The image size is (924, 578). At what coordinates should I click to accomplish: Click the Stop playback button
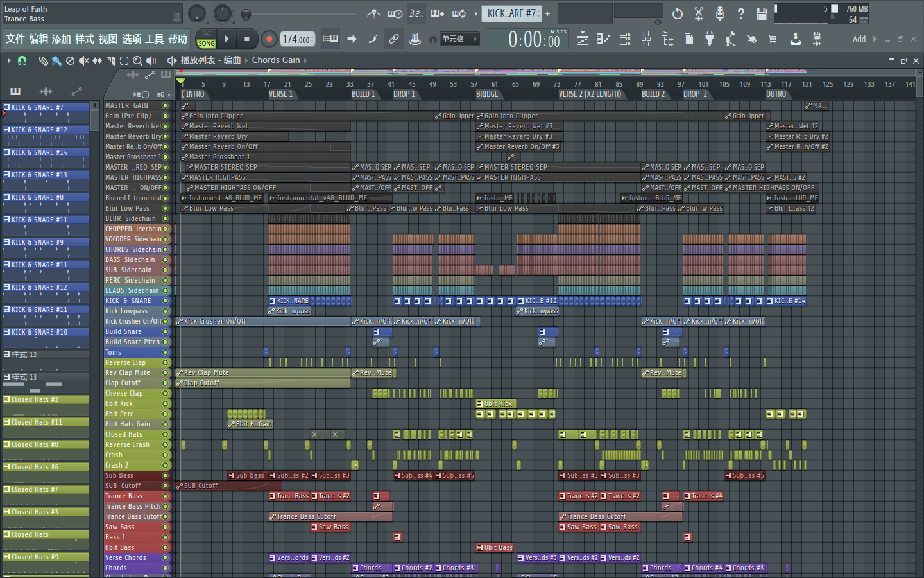247,39
